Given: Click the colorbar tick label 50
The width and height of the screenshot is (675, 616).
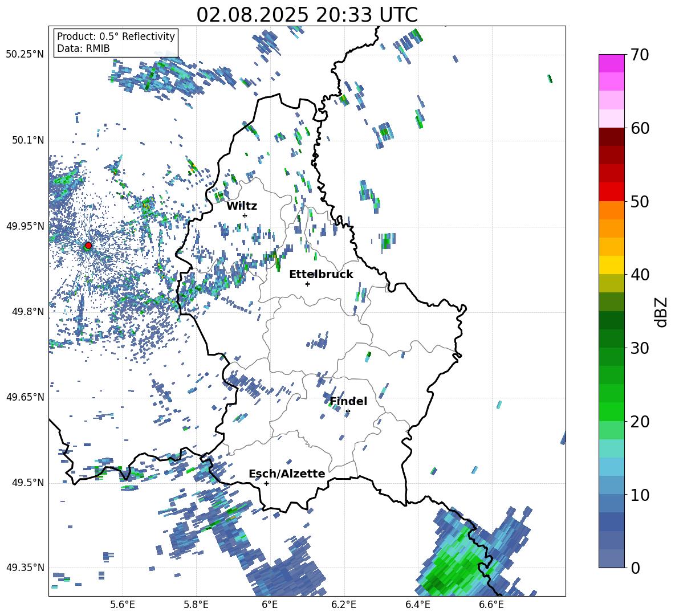Looking at the screenshot, I should [x=639, y=202].
